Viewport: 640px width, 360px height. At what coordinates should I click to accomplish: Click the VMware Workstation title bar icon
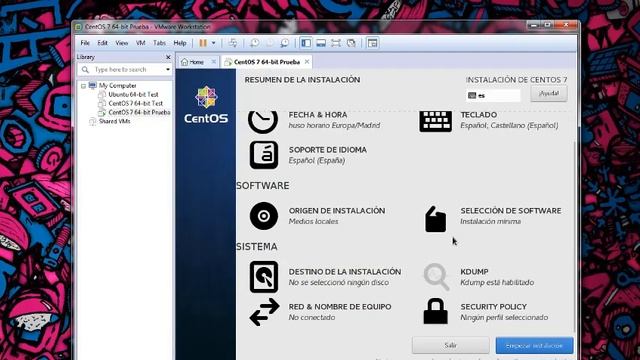(78, 27)
